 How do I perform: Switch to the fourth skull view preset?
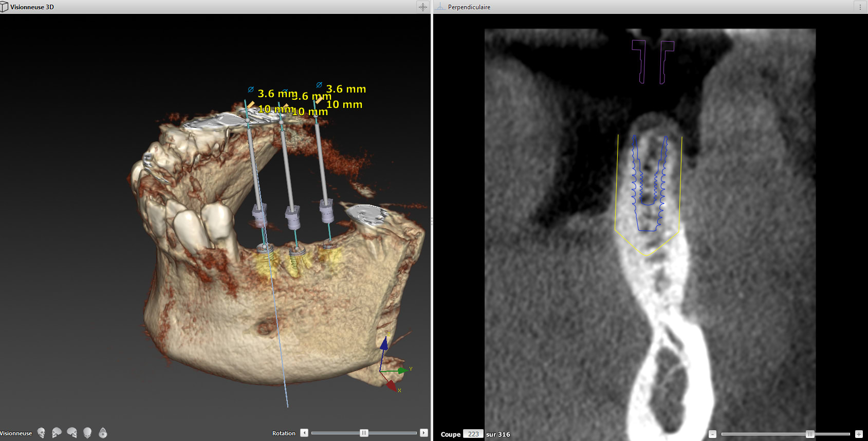[87, 433]
